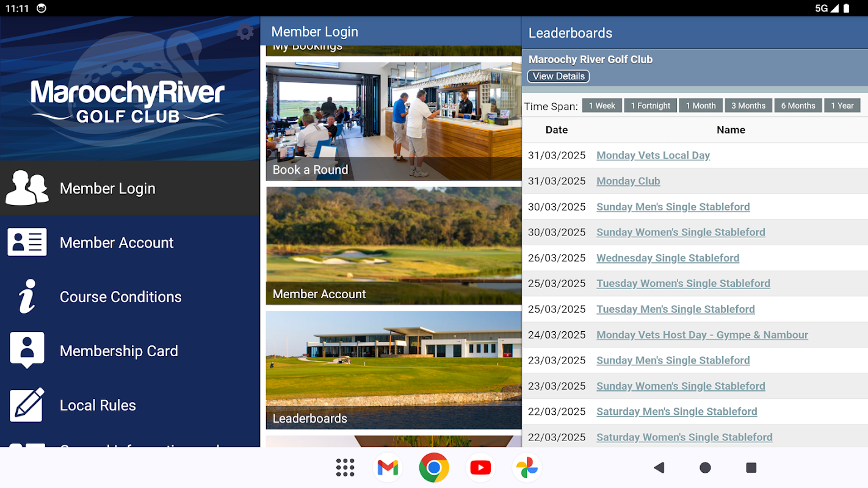Select Member Account in the sidebar

coord(130,242)
